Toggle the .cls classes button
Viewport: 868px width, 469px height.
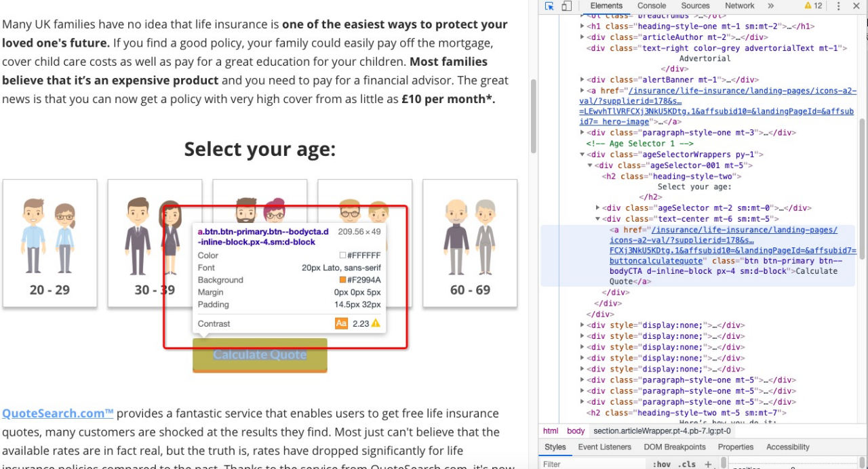(x=687, y=464)
